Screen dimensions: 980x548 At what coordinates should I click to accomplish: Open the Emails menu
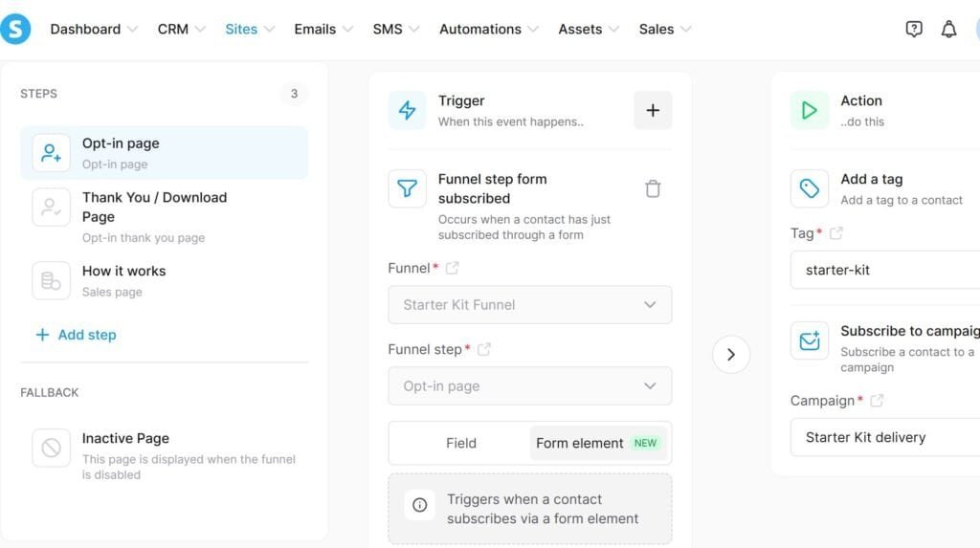[323, 29]
